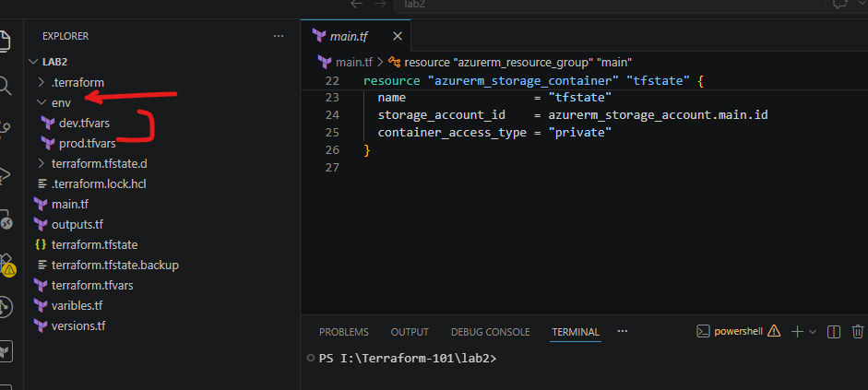Switch to the DEBUG CONSOLE tab

pos(491,332)
